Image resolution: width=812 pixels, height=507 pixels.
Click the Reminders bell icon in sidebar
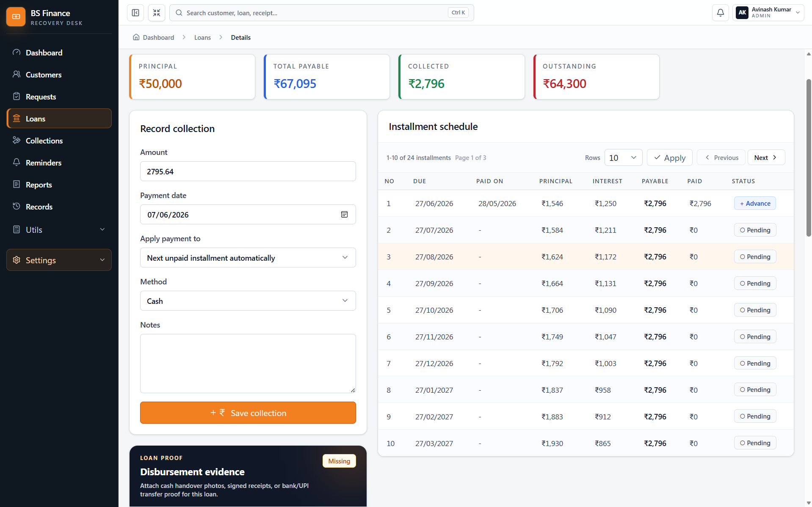(x=17, y=163)
